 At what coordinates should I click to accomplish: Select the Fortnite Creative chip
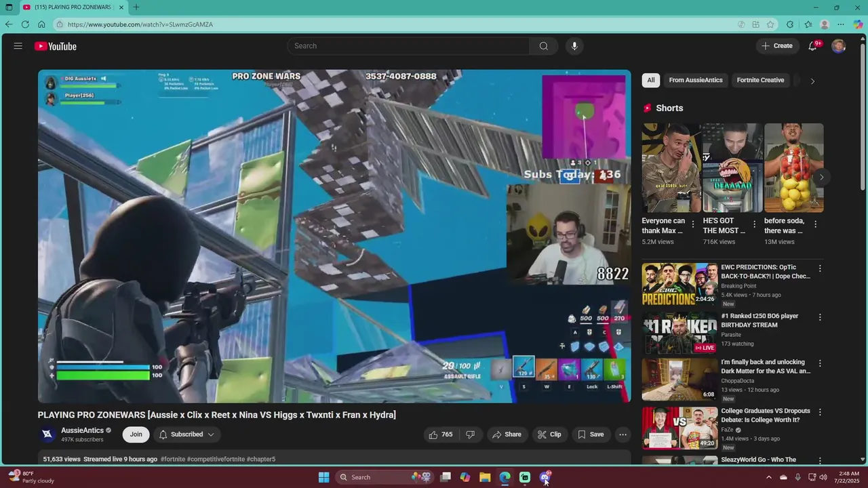point(760,80)
